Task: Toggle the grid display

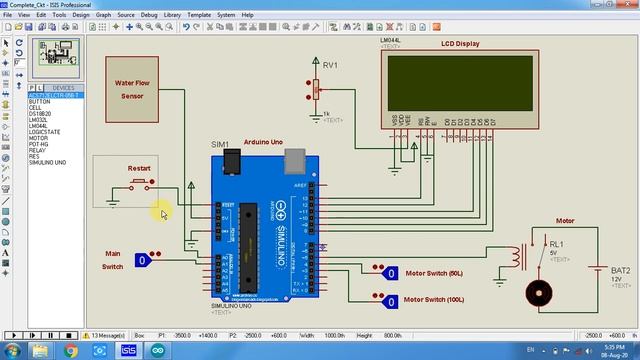Action: 102,27
